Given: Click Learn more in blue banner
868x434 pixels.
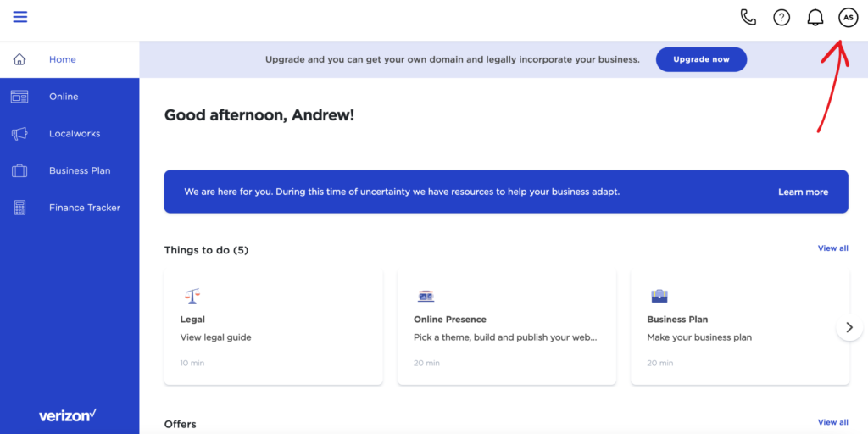Looking at the screenshot, I should click(x=803, y=192).
